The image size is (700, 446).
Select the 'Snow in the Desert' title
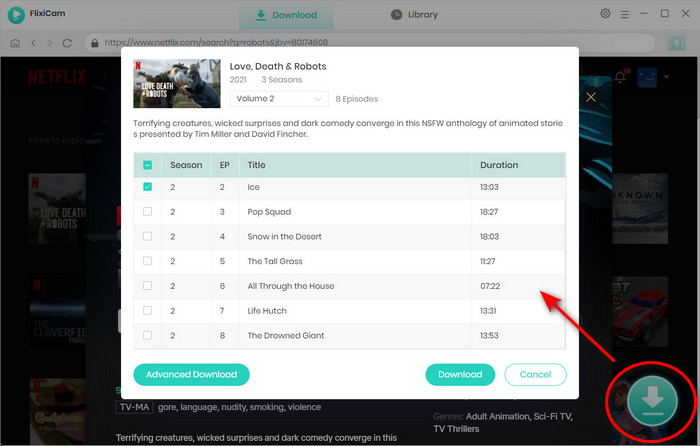point(284,237)
